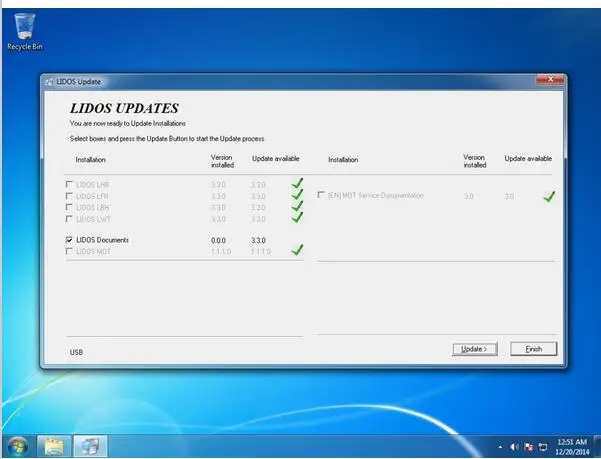
Task: Tick the [EN] MOT Service Documentation checkbox
Action: point(321,195)
